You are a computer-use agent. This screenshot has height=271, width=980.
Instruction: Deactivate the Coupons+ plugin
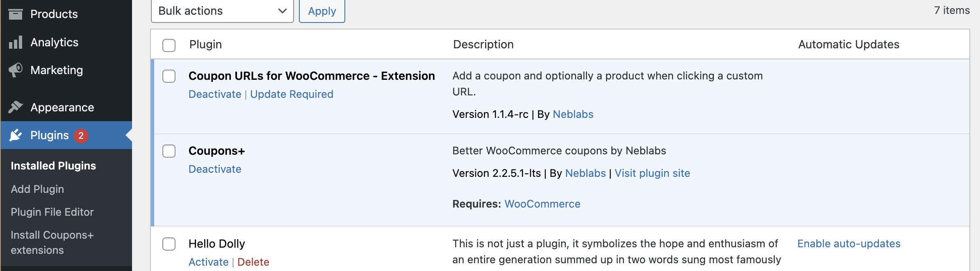pos(215,169)
